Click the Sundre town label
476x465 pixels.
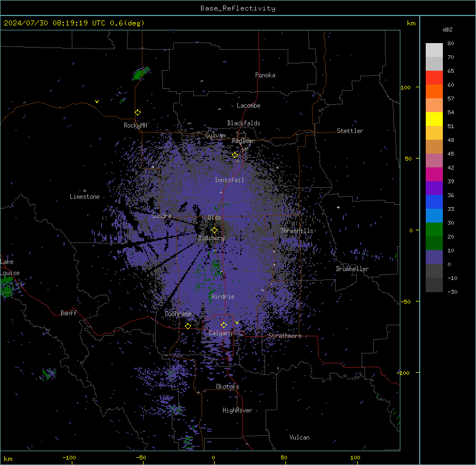point(161,216)
